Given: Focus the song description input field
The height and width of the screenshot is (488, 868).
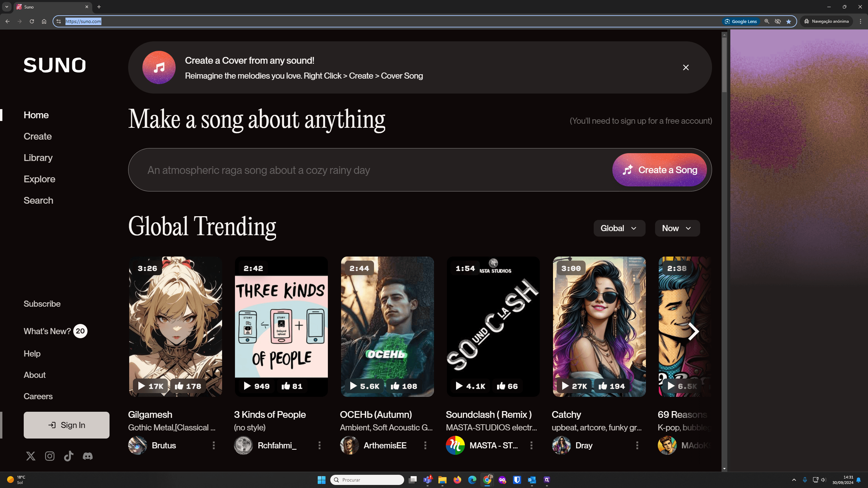Looking at the screenshot, I should pos(370,170).
